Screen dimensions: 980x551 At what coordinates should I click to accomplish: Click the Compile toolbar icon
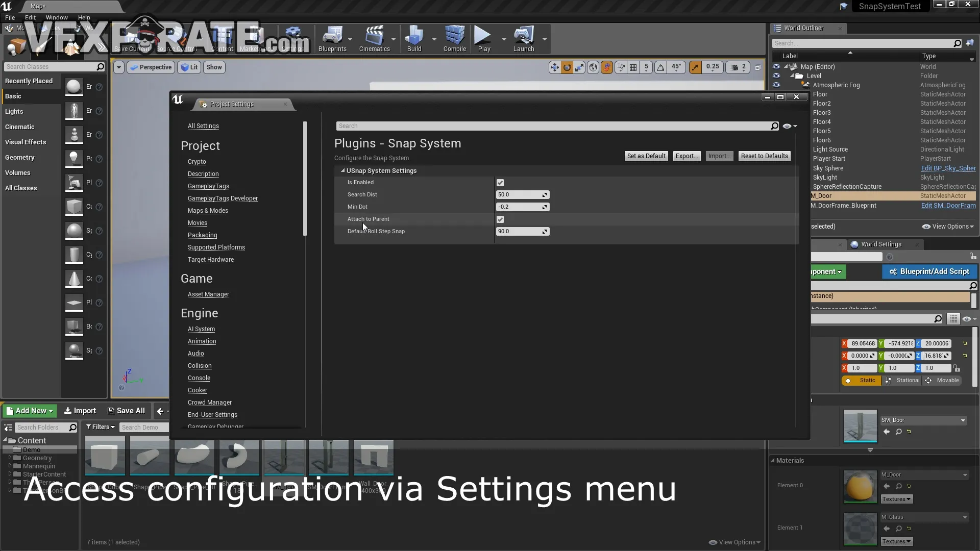click(x=454, y=39)
